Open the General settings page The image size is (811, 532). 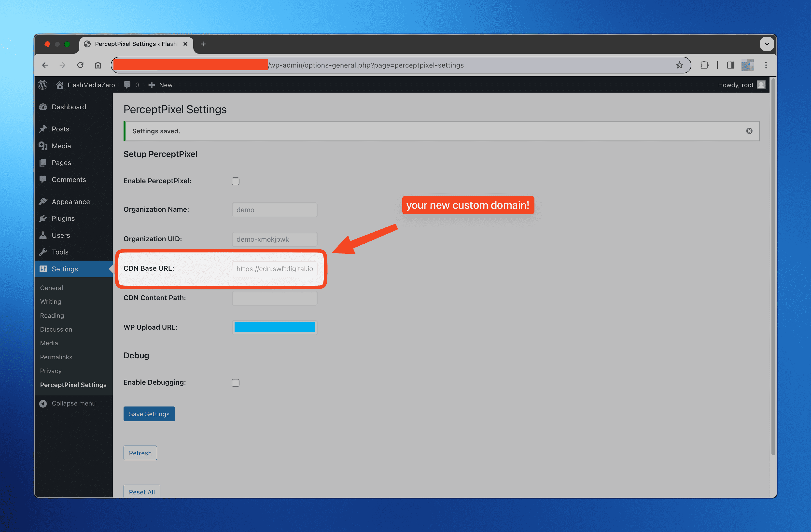(52, 288)
